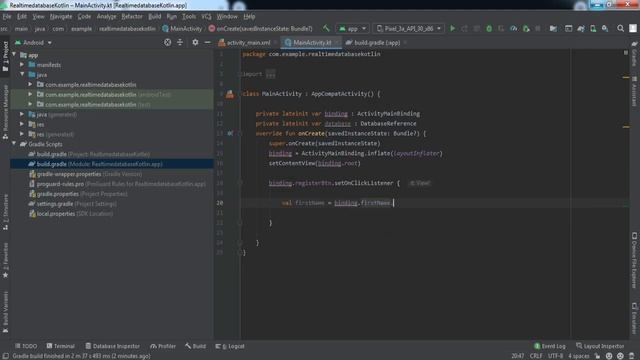Open the app run configuration dropdown
The width and height of the screenshot is (640, 360).
352,29
